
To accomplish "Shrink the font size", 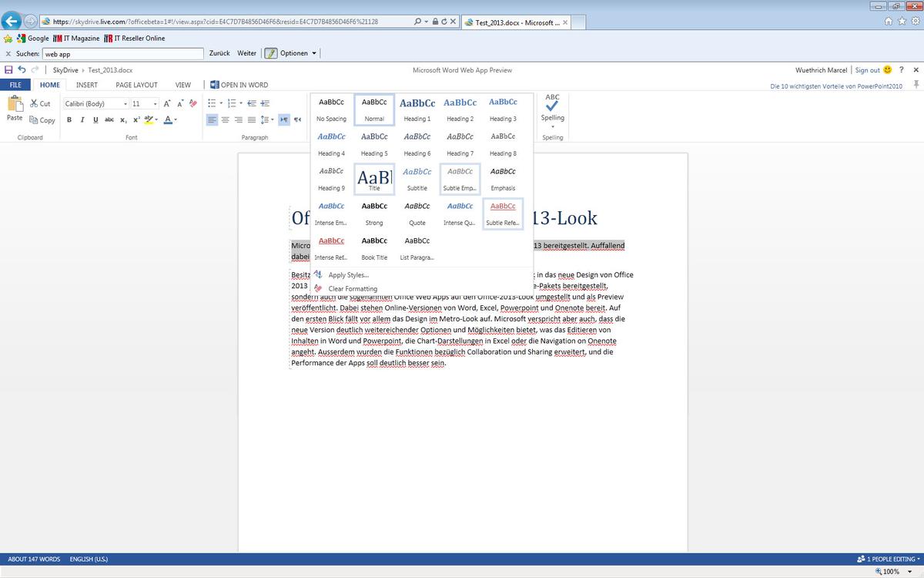I will pos(180,103).
